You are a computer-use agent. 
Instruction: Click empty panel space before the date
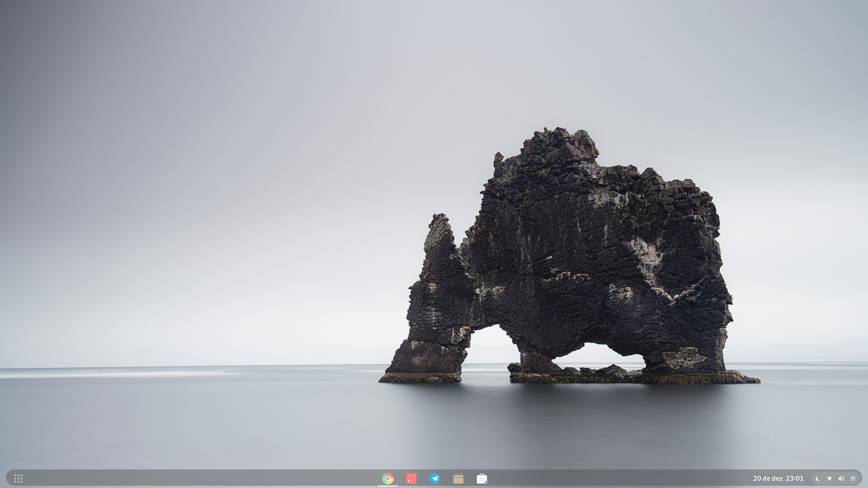pyautogui.click(x=633, y=478)
